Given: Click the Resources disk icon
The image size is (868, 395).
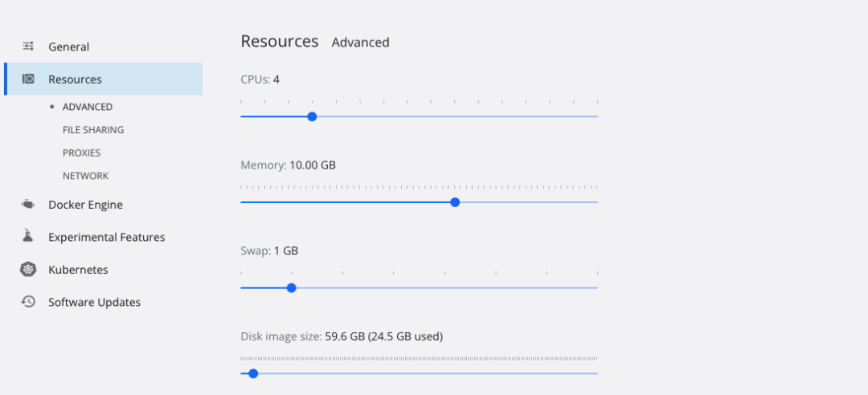Looking at the screenshot, I should (28, 79).
